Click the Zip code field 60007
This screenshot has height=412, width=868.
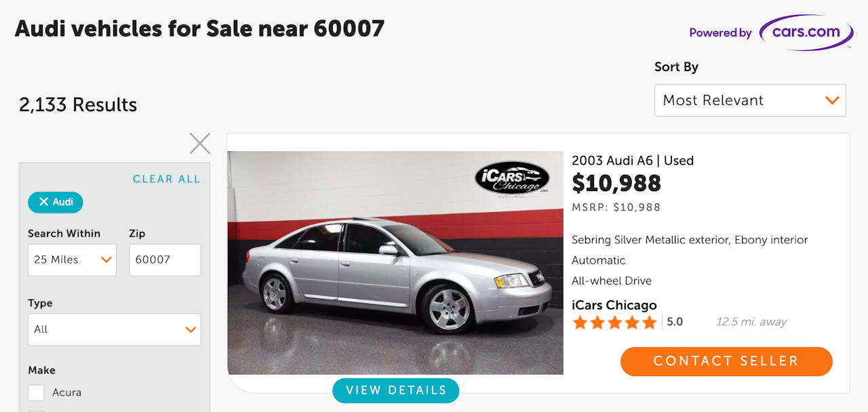(x=165, y=260)
